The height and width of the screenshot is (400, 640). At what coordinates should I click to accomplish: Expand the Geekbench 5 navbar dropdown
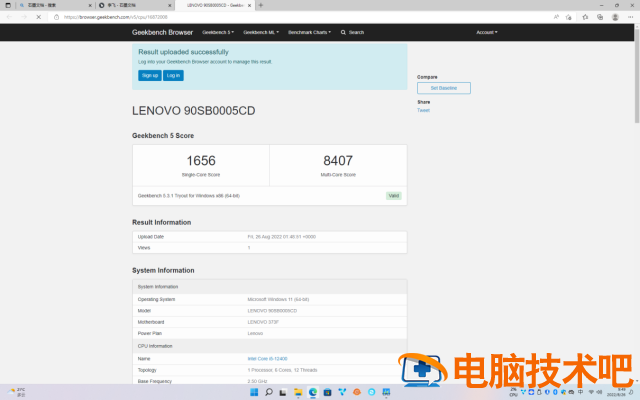pos(218,32)
